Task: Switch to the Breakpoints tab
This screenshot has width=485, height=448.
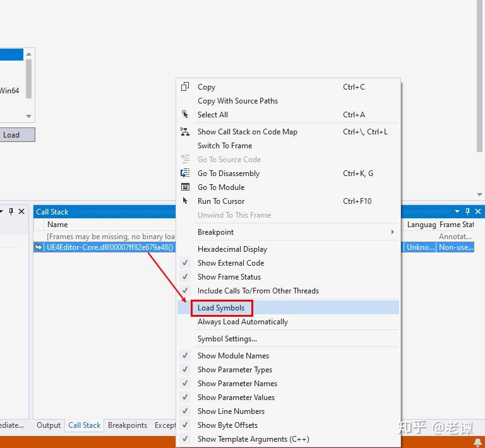Action: (128, 425)
